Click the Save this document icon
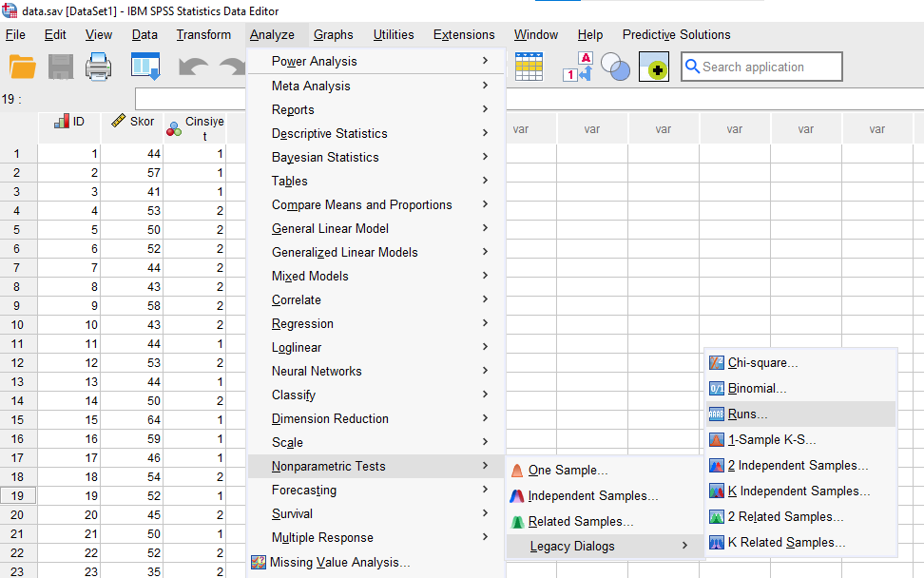Screen dimensions: 924x578 pos(61,67)
